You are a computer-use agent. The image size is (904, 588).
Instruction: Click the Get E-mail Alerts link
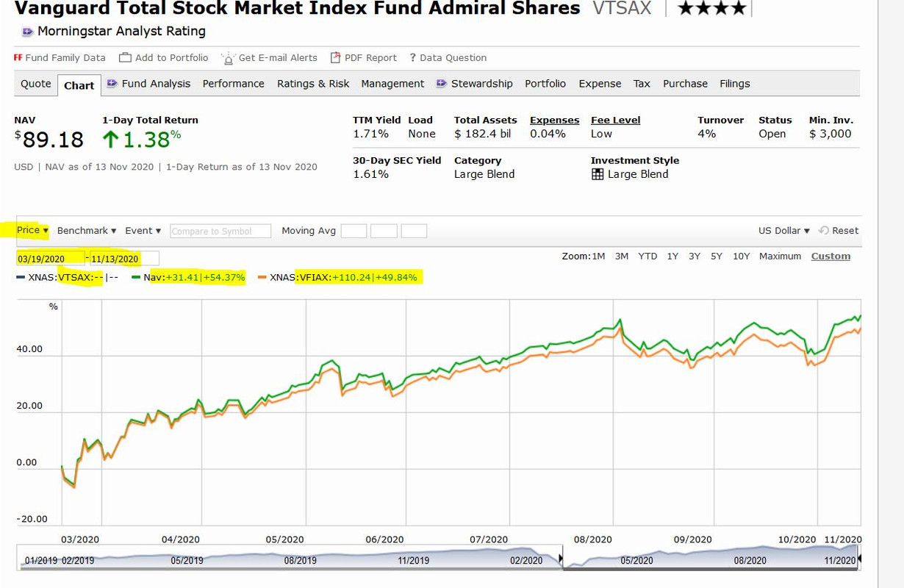pos(278,58)
